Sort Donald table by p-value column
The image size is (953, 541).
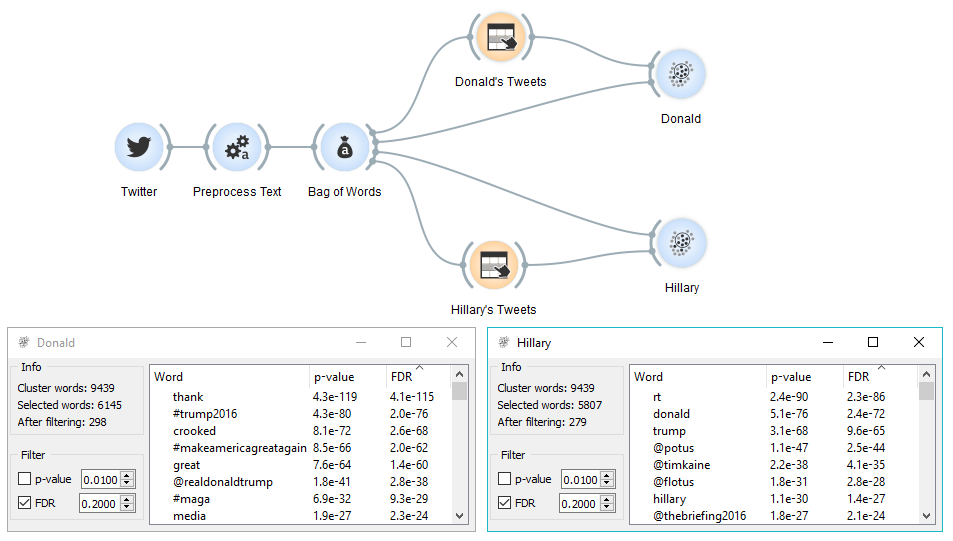(x=348, y=377)
